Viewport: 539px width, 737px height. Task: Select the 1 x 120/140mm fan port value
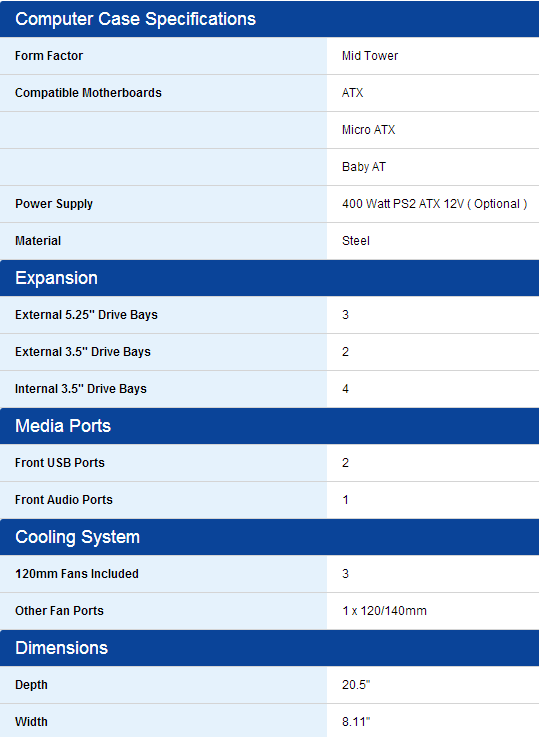pos(384,611)
